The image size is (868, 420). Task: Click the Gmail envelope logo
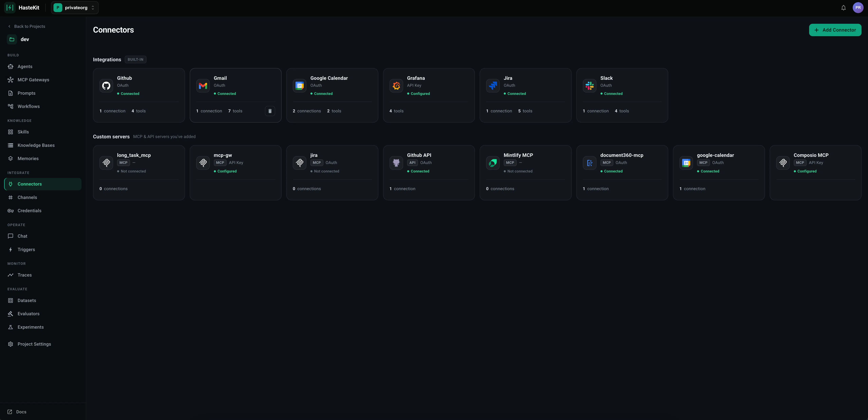203,86
